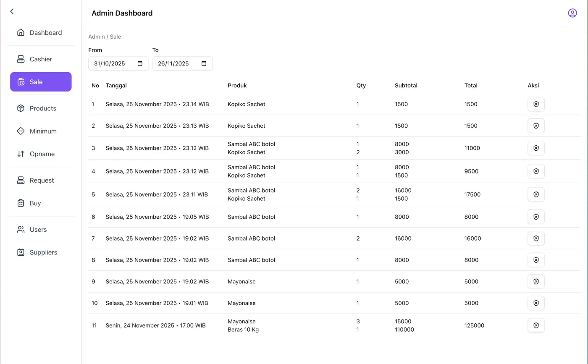Click the Dashboard home icon
The width and height of the screenshot is (588, 364).
[21, 33]
